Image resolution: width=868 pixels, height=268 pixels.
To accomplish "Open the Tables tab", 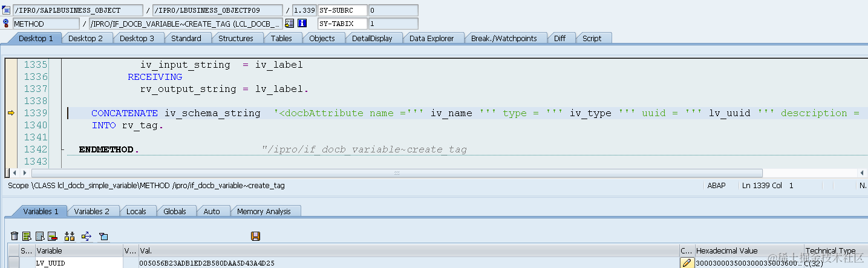I will point(281,38).
